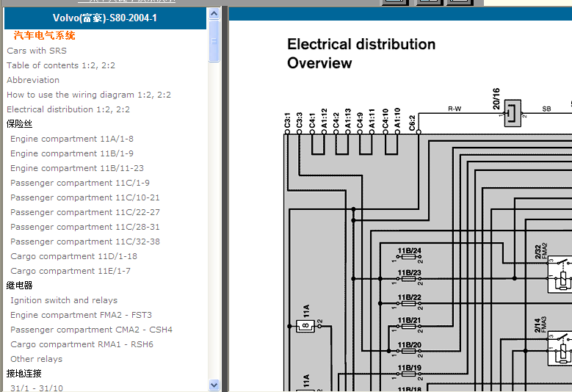This screenshot has width=572, height=392.
Task: Click the scroll down arrow in sidebar
Action: (214, 385)
